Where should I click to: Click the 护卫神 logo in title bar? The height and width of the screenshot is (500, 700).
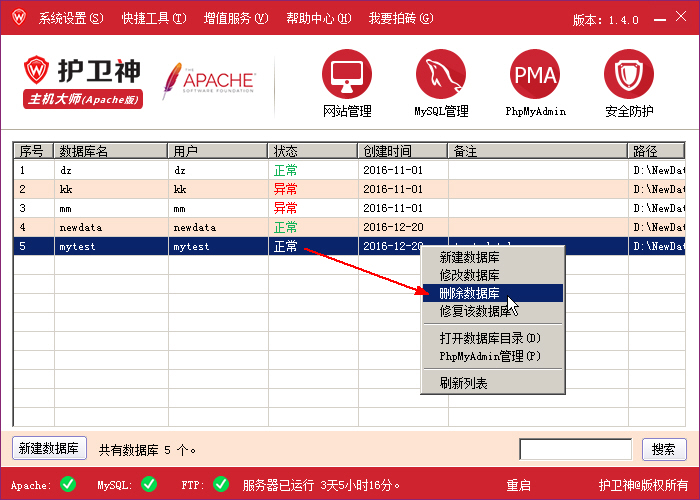click(x=17, y=18)
